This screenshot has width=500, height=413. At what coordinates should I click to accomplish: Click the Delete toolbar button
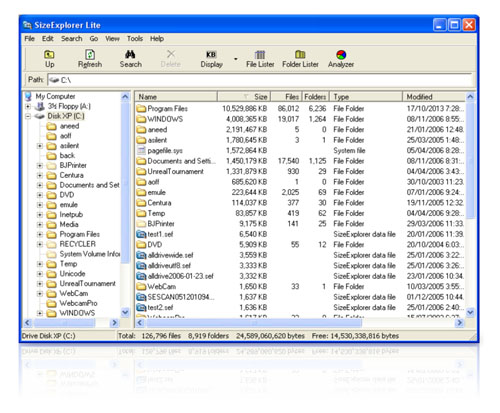point(171,59)
